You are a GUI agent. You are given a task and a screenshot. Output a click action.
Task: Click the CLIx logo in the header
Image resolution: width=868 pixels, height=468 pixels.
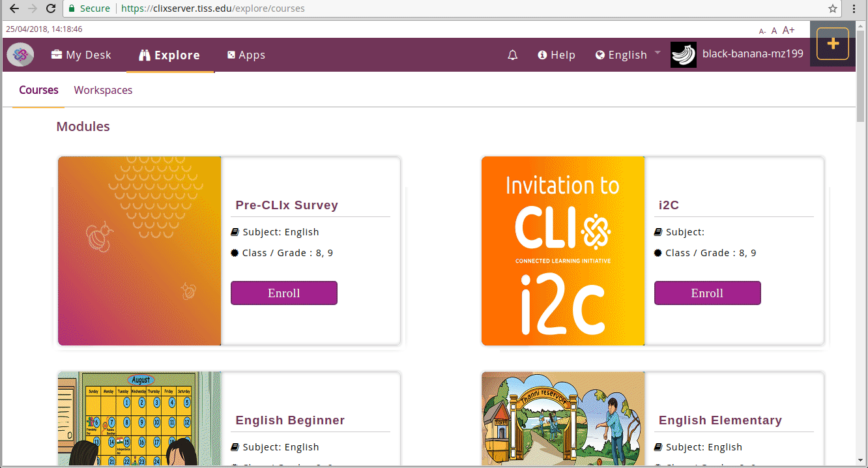(x=20, y=55)
